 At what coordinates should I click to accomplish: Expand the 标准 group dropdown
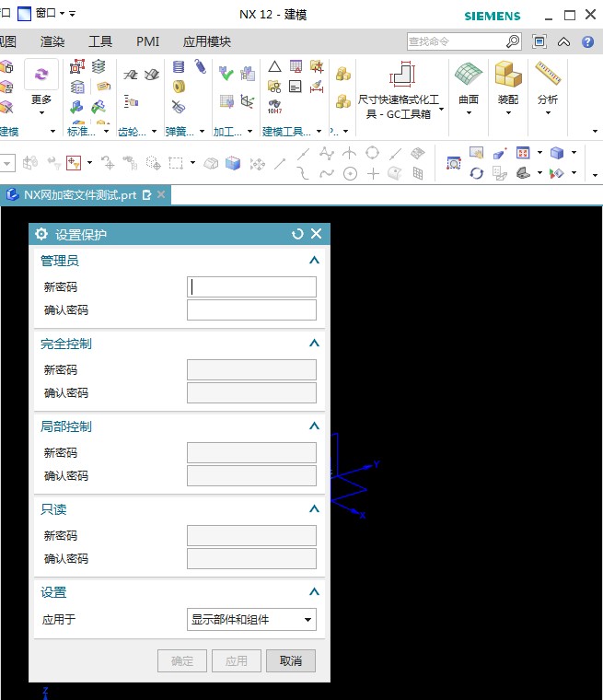[106, 131]
